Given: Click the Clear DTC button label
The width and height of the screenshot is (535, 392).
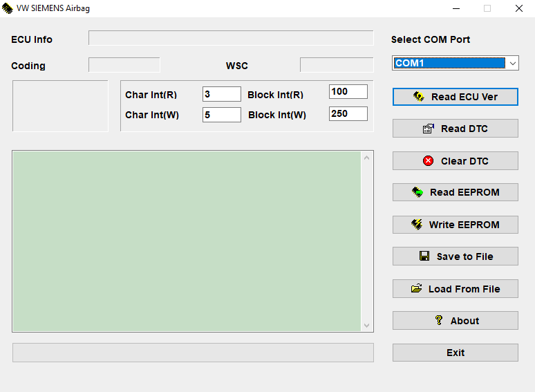Looking at the screenshot, I should [x=464, y=161].
